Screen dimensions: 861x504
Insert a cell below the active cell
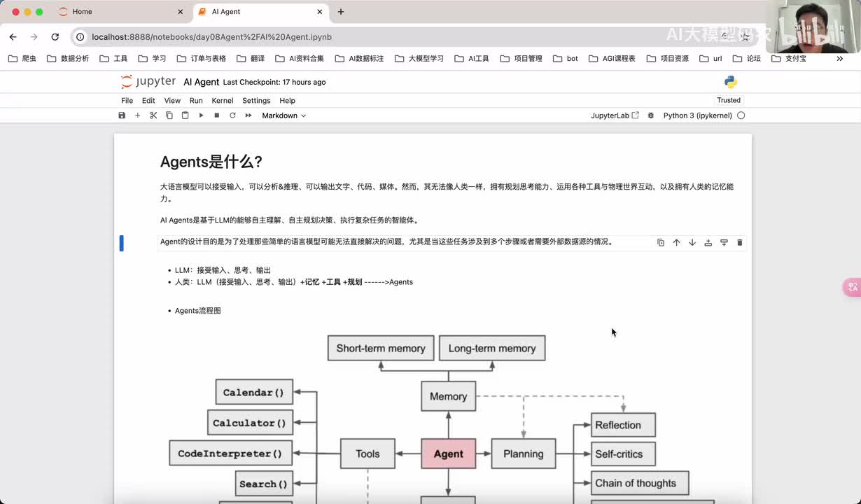[724, 243]
